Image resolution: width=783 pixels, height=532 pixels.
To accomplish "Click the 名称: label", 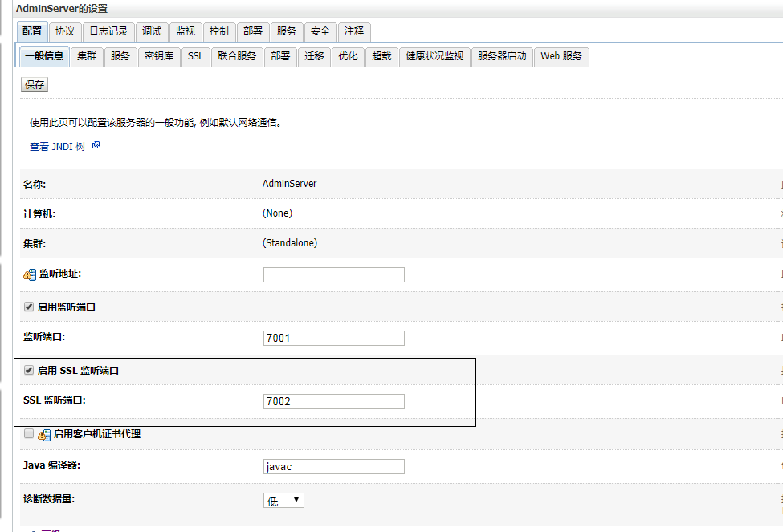I will coord(35,185).
